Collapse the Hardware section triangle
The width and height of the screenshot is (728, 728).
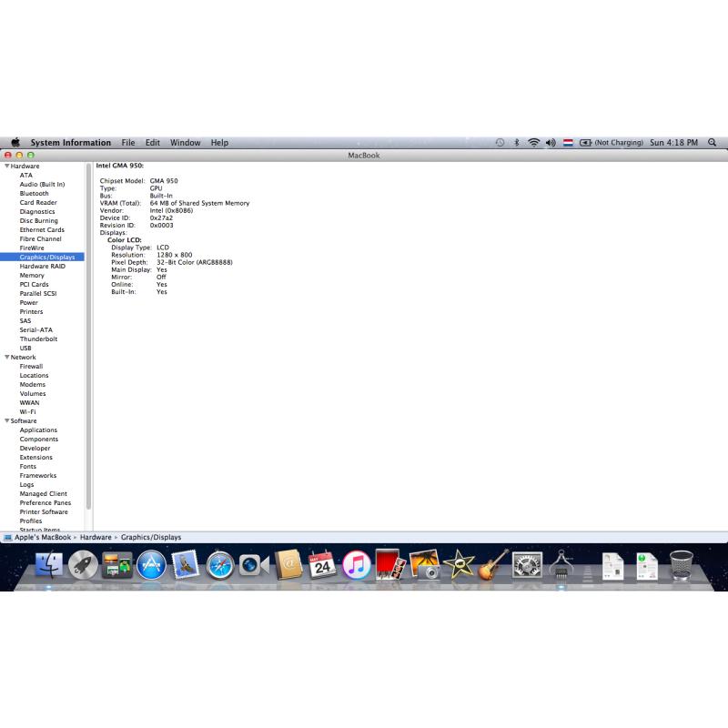7,166
